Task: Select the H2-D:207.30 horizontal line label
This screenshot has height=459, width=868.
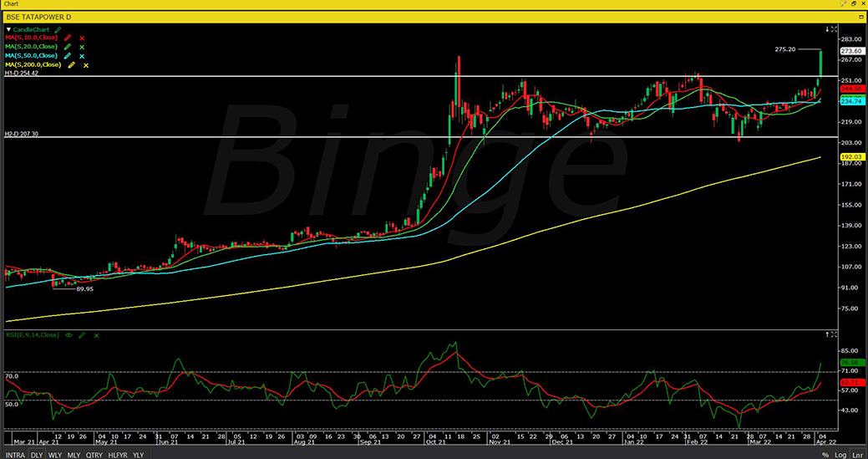Action: [x=22, y=134]
